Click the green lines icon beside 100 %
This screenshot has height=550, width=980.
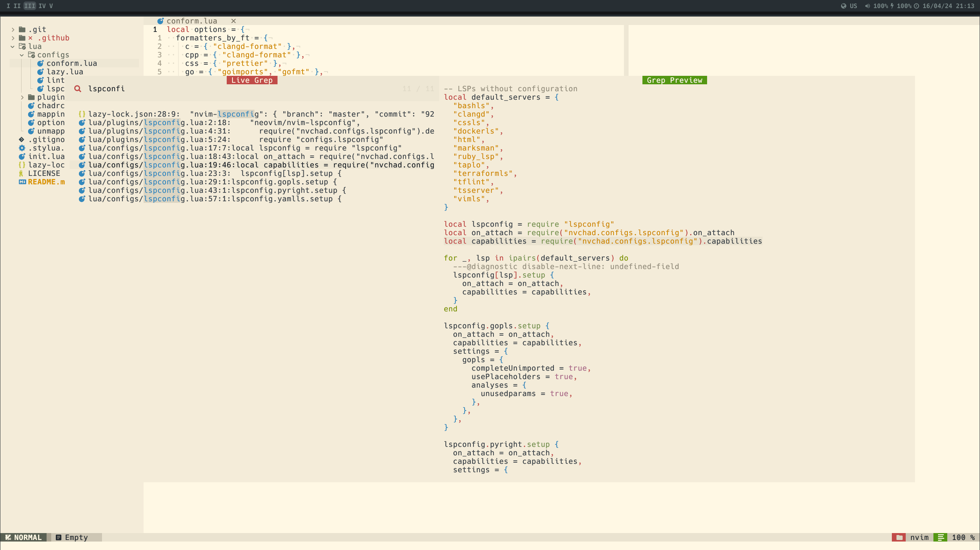point(940,538)
